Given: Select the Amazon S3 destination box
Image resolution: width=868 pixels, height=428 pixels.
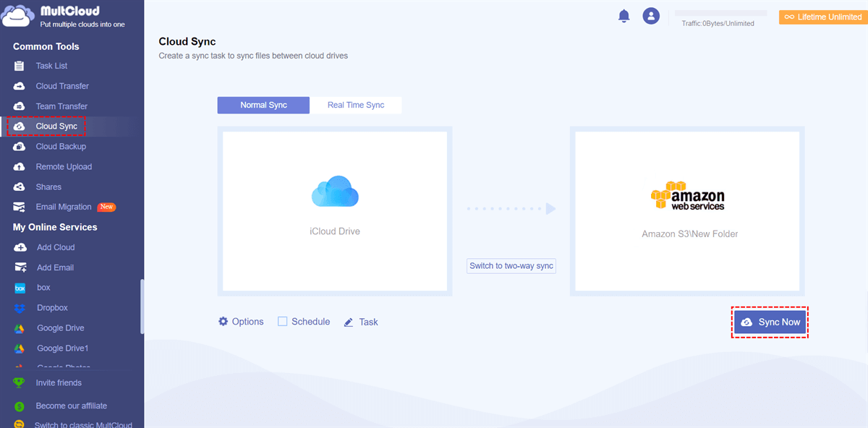Looking at the screenshot, I should click(687, 211).
